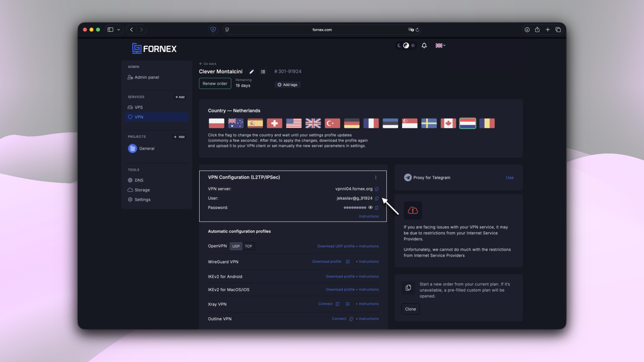Open the notification bell
644x362 pixels.
click(x=424, y=45)
